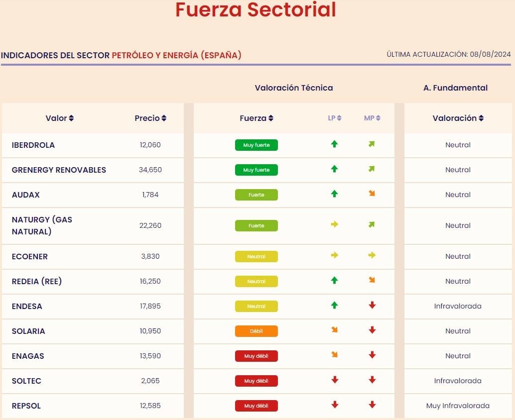Viewport: 515px width, 420px height.
Task: Click Enagas's red 'Muy débil' badge
Action: pyautogui.click(x=257, y=356)
